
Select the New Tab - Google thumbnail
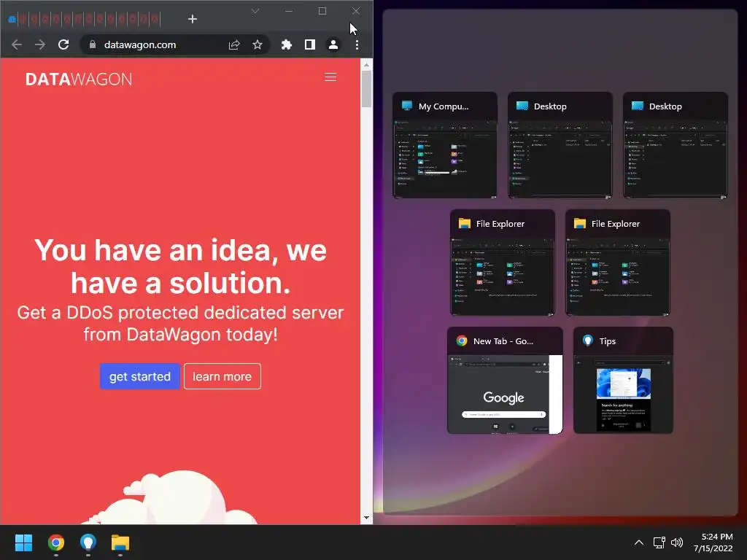pyautogui.click(x=505, y=380)
